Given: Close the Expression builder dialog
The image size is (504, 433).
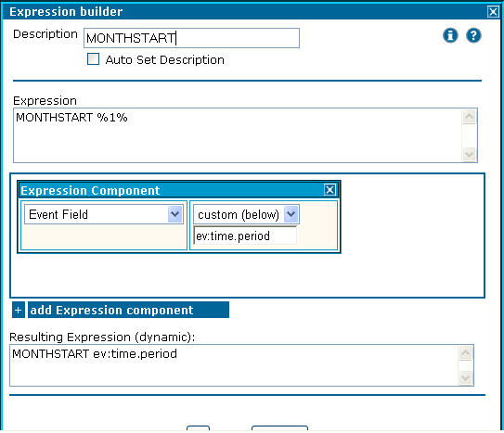Looking at the screenshot, I should 493,12.
